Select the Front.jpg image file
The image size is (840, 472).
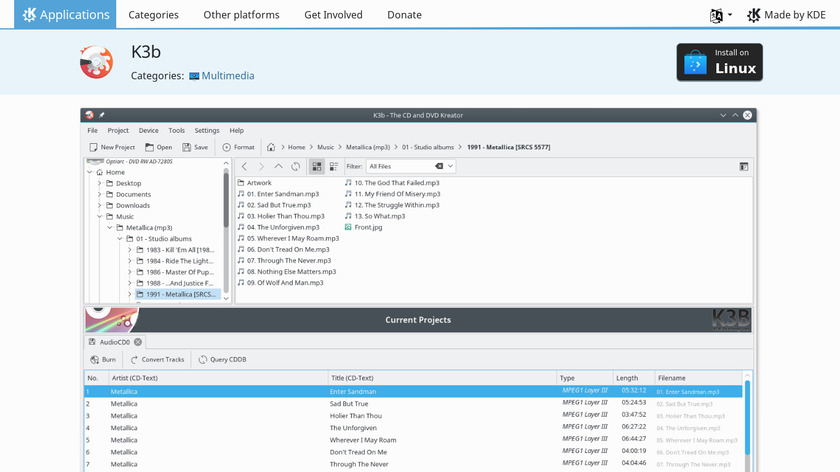363,227
